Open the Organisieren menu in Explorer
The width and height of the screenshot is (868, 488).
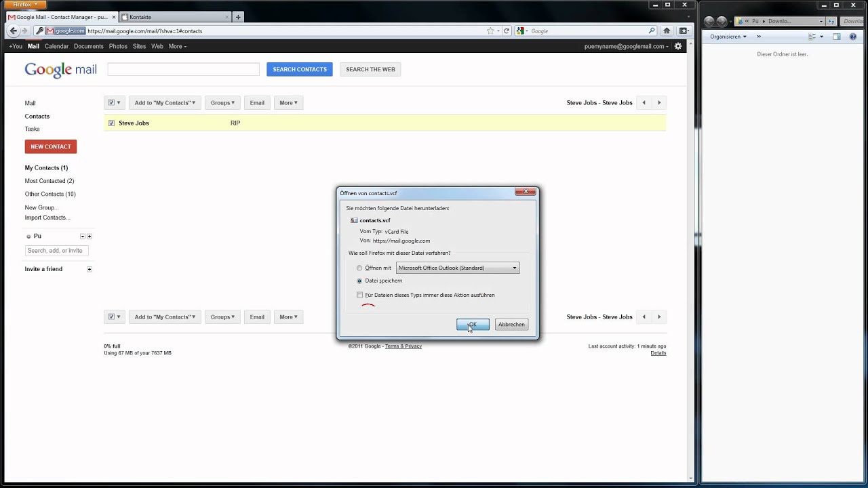point(728,37)
